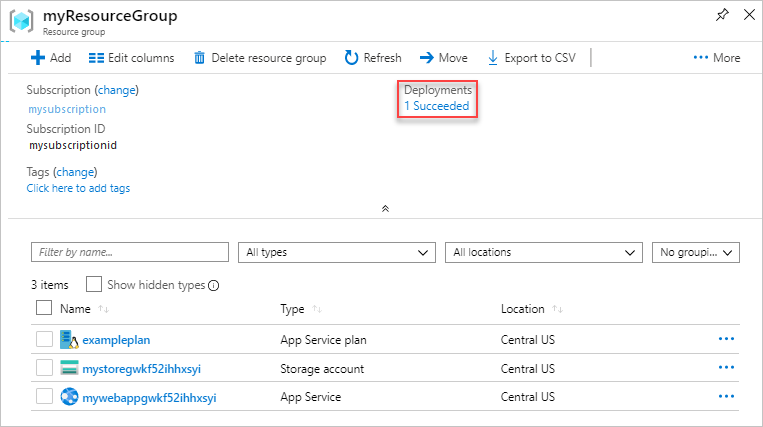
Task: Open ellipsis menu for storage account row
Action: (x=726, y=368)
